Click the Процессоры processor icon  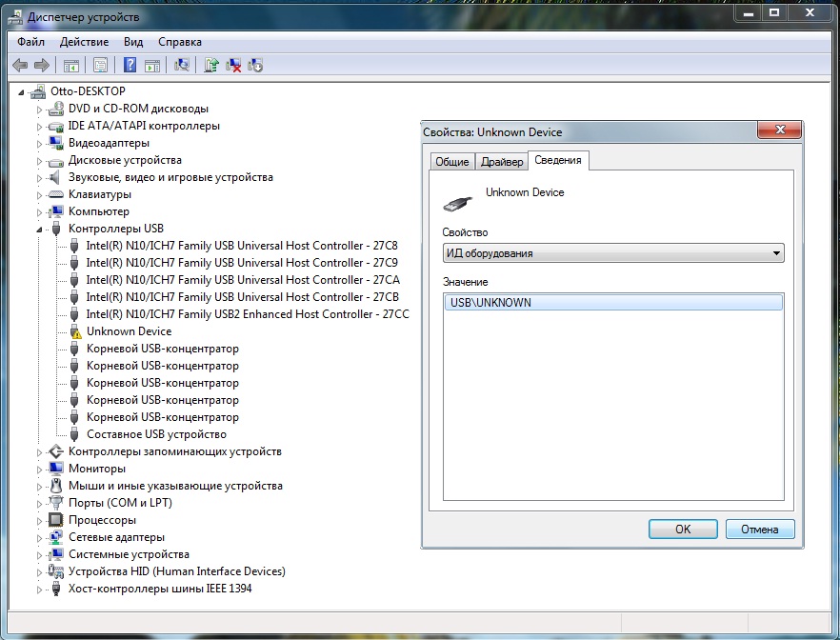click(x=55, y=520)
